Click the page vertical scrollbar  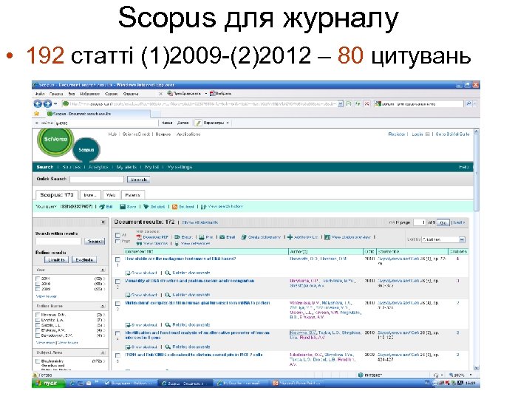pyautogui.click(x=477, y=250)
